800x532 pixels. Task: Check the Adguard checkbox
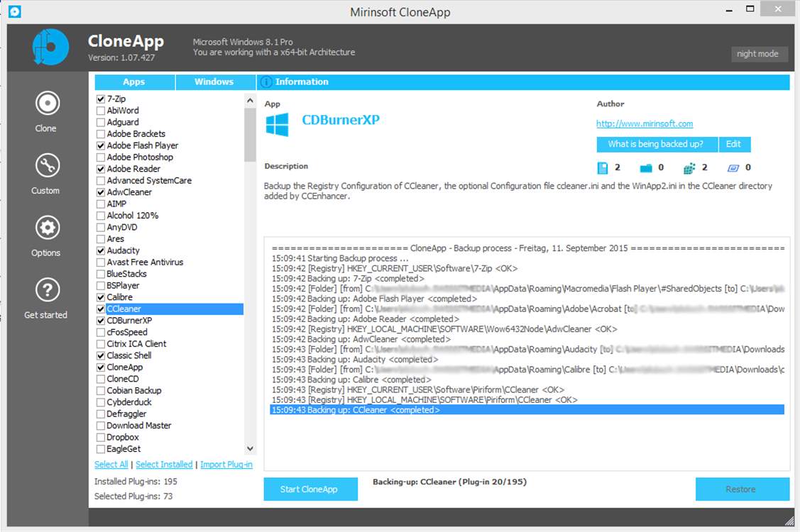[x=101, y=123]
